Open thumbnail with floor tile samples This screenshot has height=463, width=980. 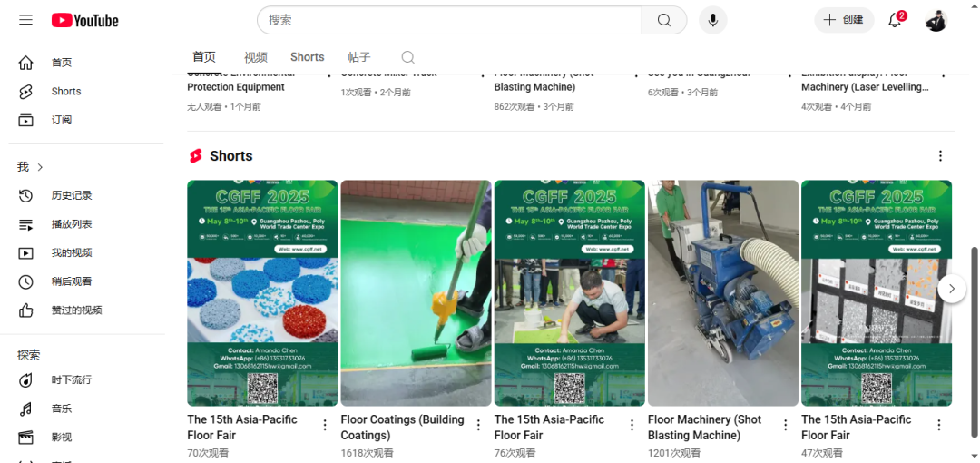click(877, 293)
